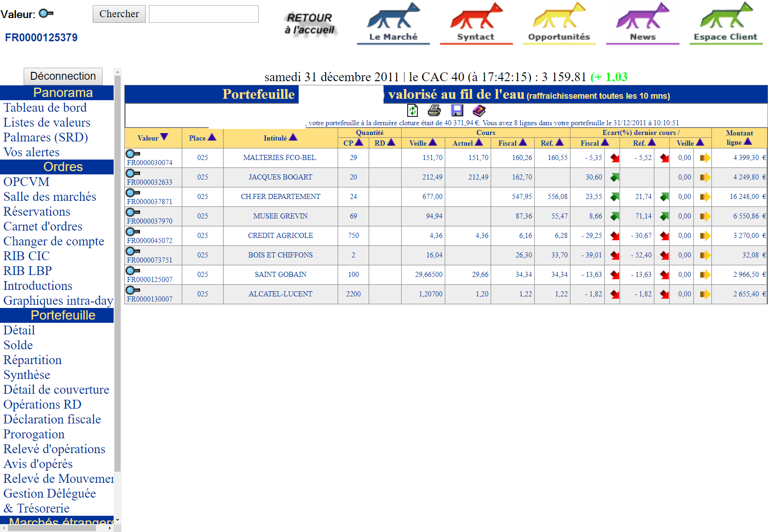Click magnifier icon for FR0000125007
The image size is (768, 532).
[x=133, y=270]
